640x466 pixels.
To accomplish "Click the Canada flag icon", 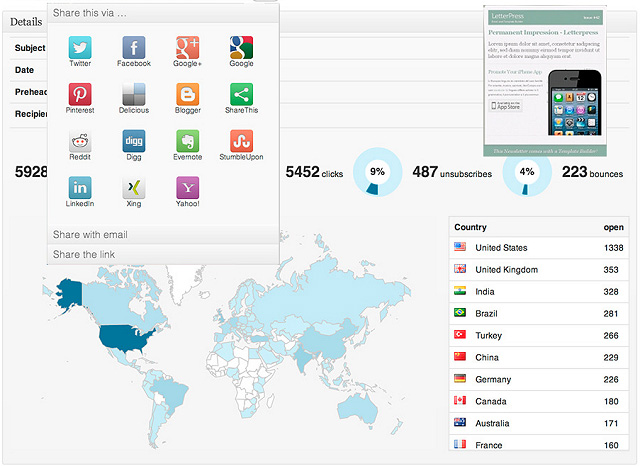I will (460, 401).
